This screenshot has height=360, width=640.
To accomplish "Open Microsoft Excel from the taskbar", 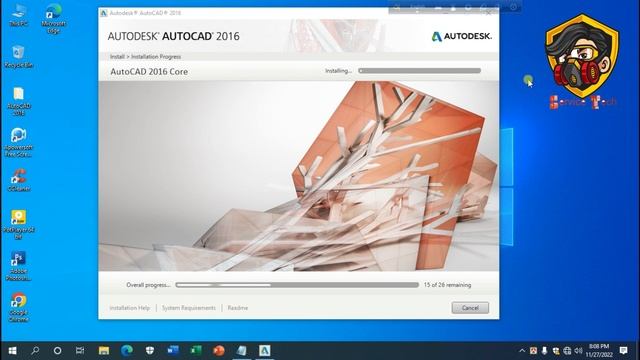I will point(196,351).
